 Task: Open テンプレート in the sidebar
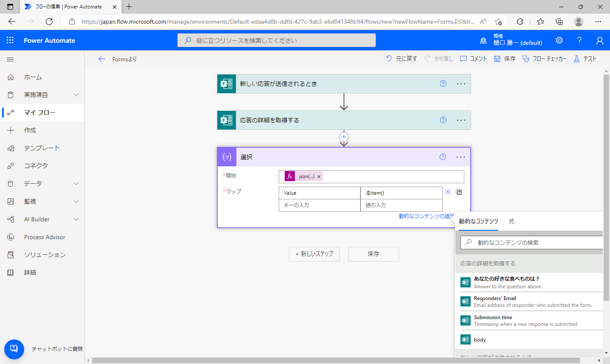(42, 148)
